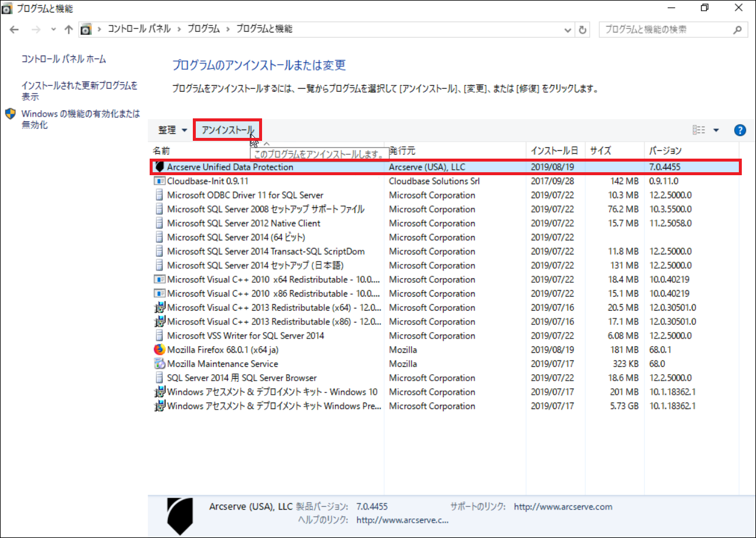The width and height of the screenshot is (756, 538).
Task: Click the Cloudbase-Init 0.9.11 program icon
Action: [159, 181]
